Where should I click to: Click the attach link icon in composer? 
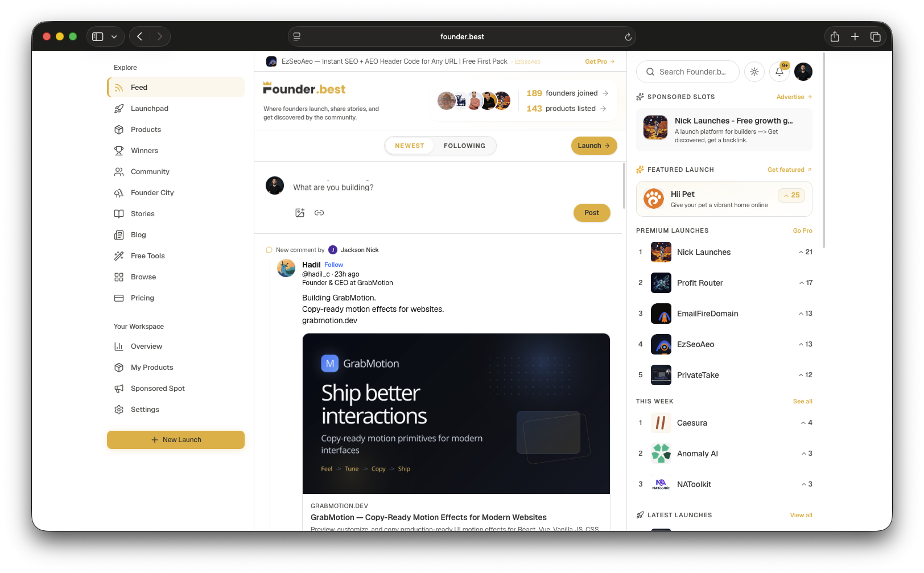click(319, 213)
